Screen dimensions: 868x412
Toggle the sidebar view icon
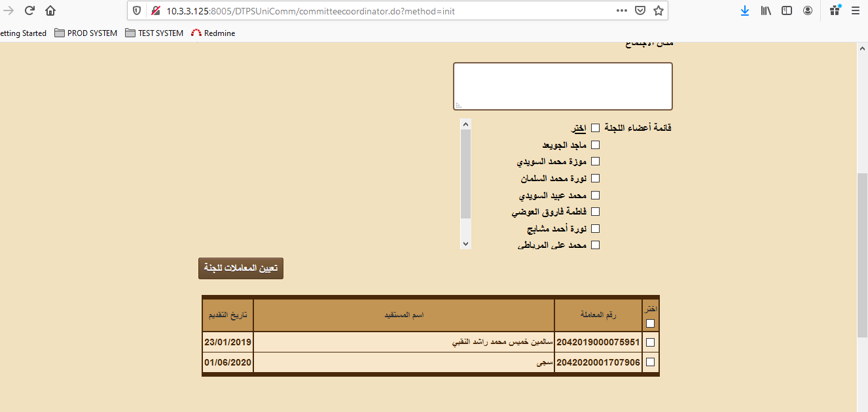click(x=787, y=10)
